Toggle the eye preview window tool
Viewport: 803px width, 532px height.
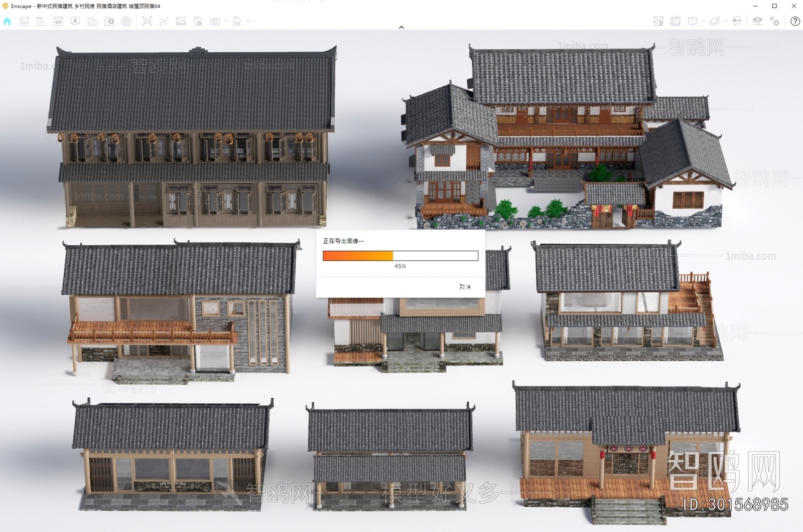[x=58, y=22]
